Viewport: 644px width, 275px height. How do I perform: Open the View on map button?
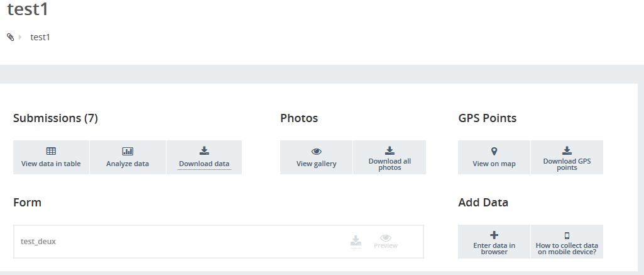tap(494, 157)
